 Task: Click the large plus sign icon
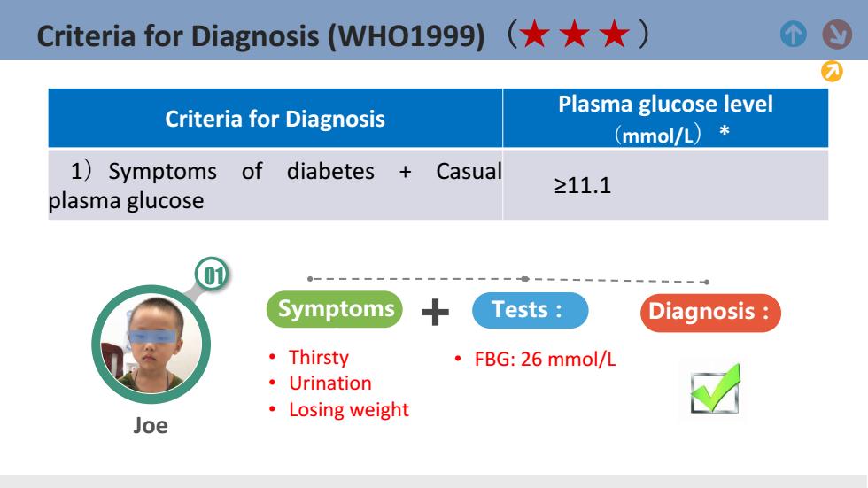click(435, 312)
